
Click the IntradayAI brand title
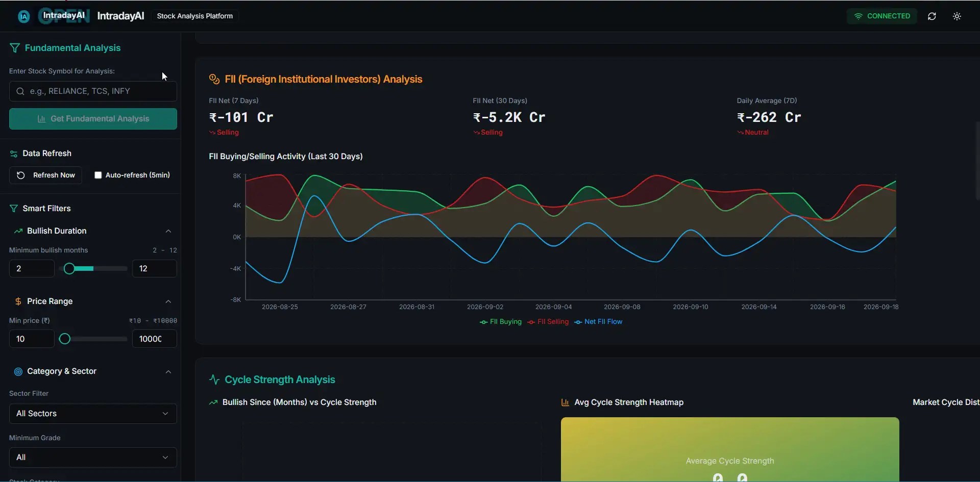point(120,16)
